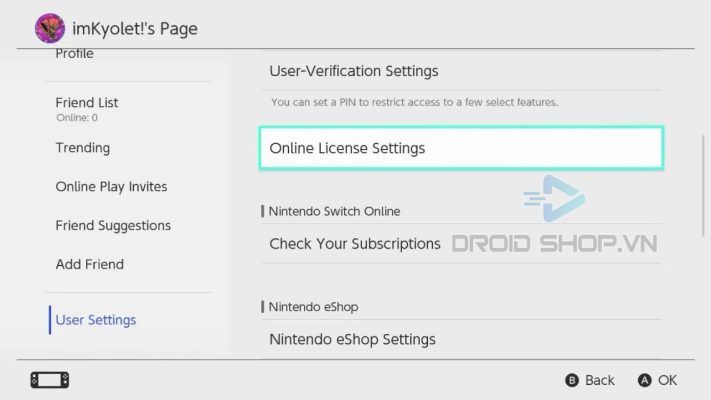
Task: Click the 'Online: 0' status text
Action: click(77, 118)
